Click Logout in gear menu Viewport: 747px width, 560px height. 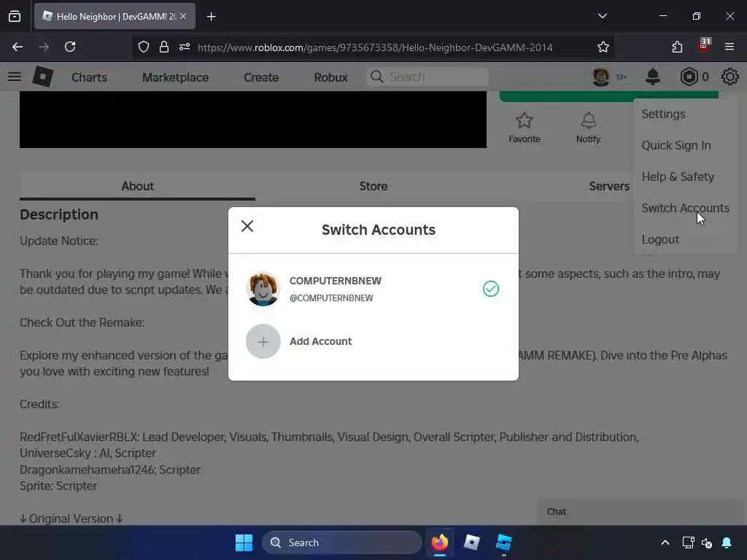pos(659,239)
